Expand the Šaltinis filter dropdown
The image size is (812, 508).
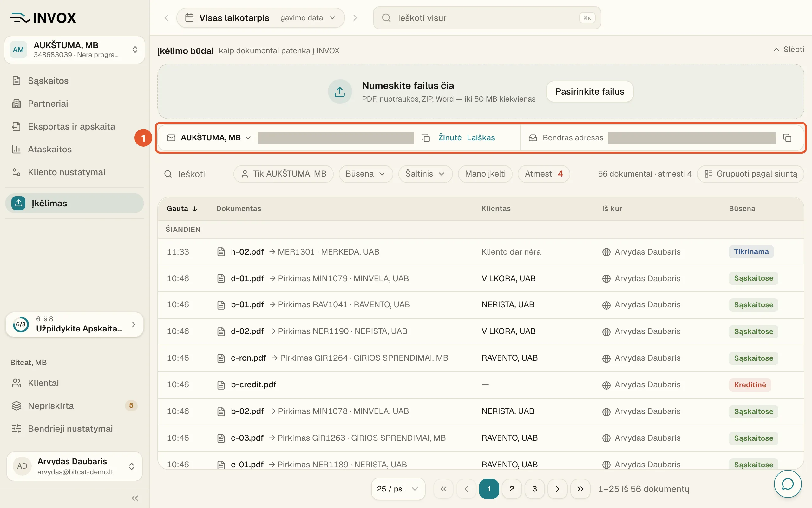(425, 174)
